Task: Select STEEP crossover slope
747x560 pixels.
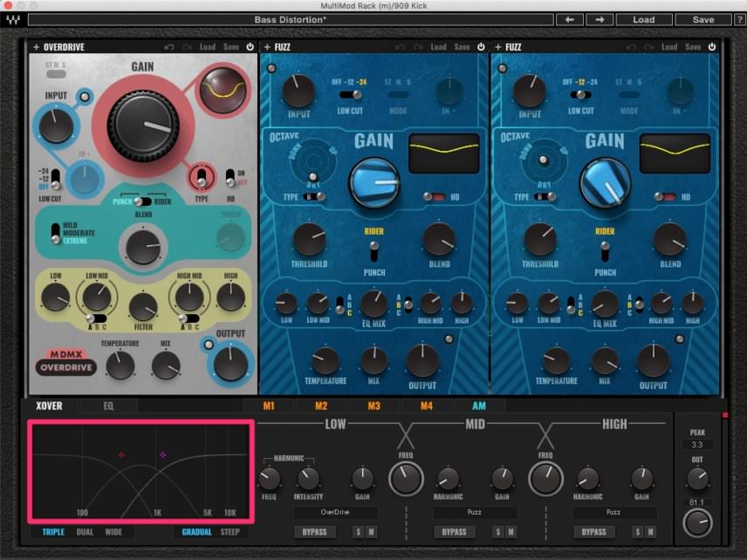Action: (x=230, y=532)
